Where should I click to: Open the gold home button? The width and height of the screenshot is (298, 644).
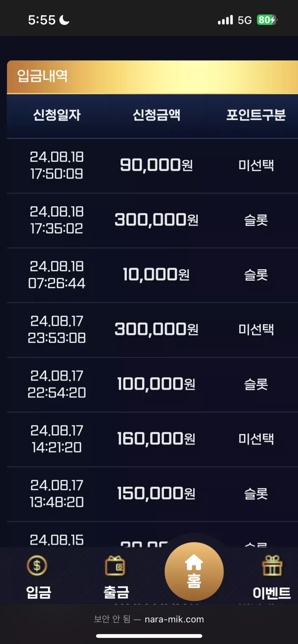(194, 572)
